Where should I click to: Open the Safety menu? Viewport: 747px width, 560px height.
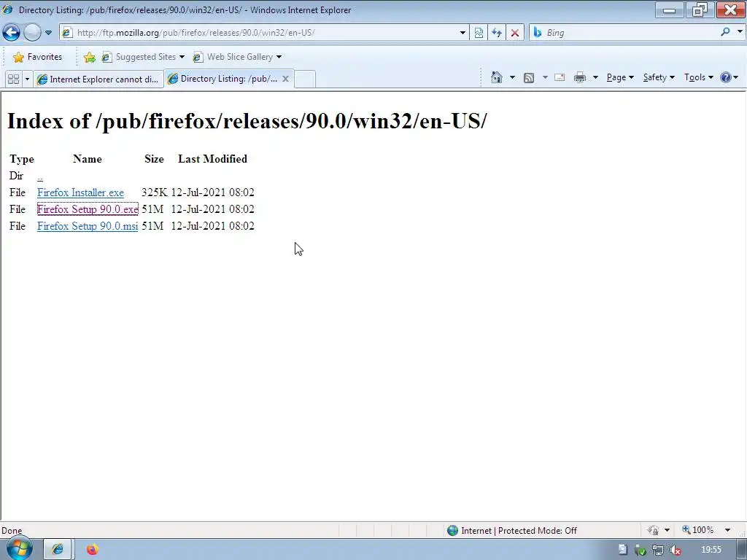[x=659, y=77]
